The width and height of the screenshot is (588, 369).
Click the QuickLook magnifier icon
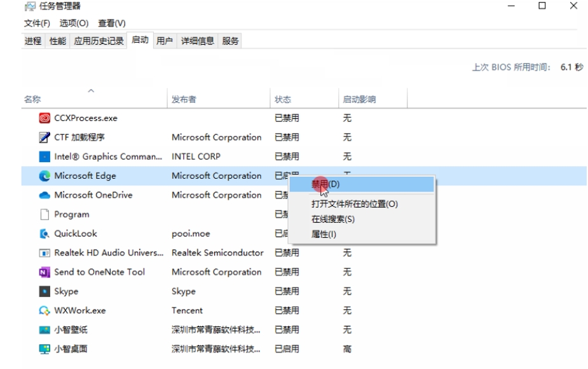pyautogui.click(x=44, y=233)
